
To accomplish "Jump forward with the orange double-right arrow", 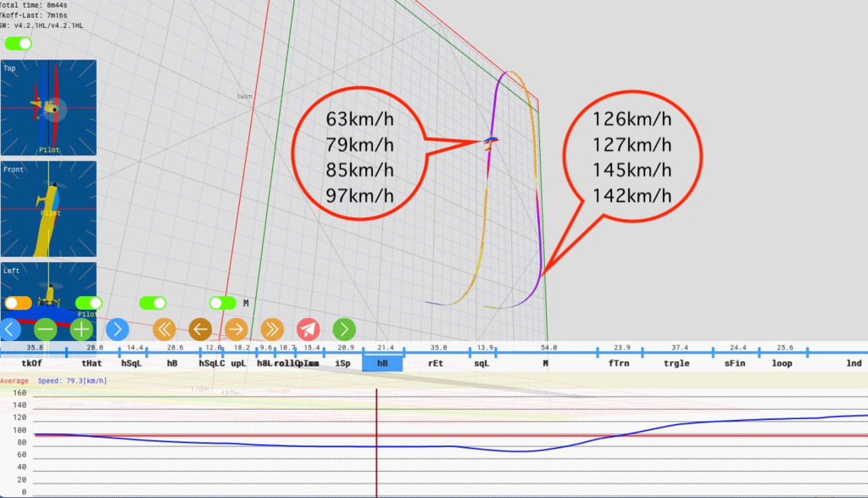I will tap(272, 330).
